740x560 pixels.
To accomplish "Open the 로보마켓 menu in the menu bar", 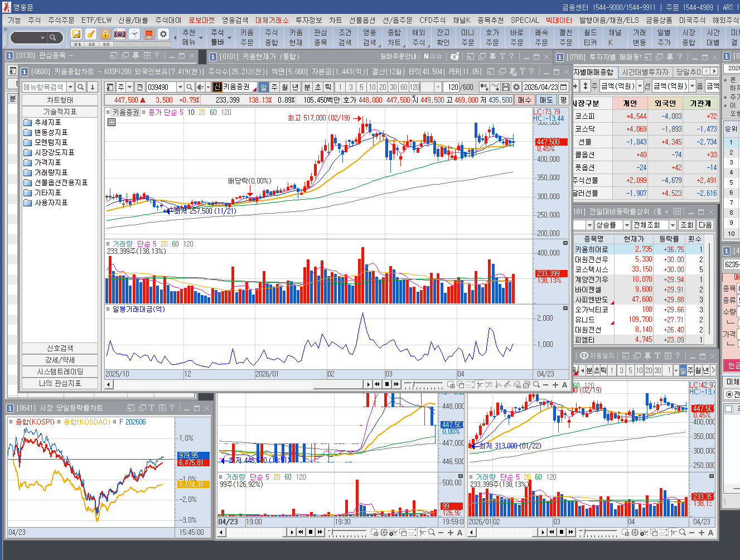I will (201, 20).
